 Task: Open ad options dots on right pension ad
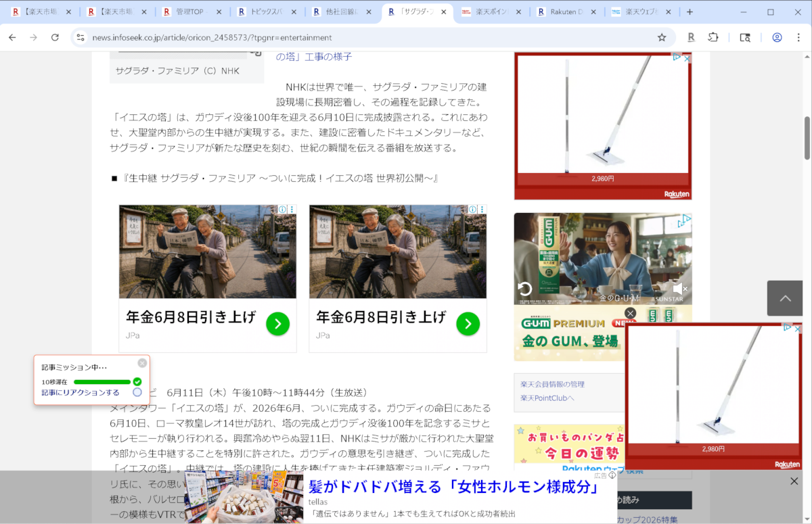click(x=482, y=210)
